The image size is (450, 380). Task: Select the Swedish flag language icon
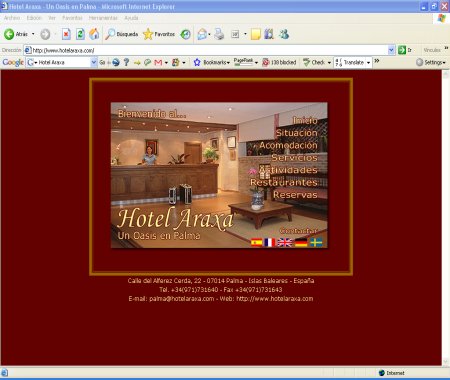316,242
